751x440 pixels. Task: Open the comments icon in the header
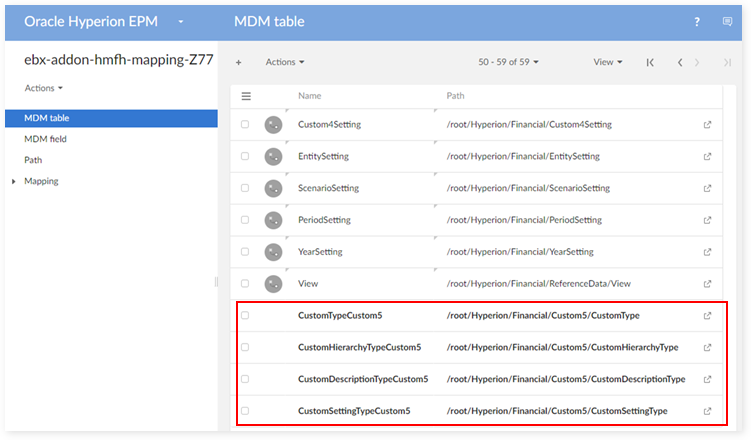(x=727, y=22)
